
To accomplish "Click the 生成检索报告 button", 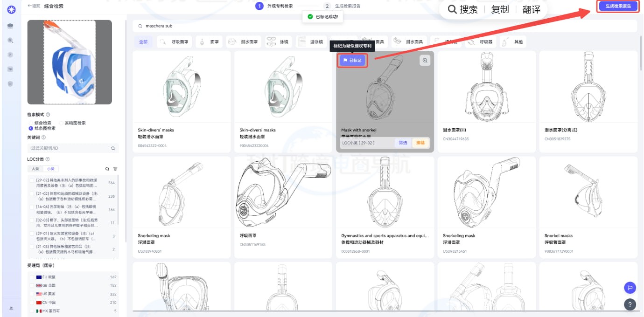I will (618, 6).
